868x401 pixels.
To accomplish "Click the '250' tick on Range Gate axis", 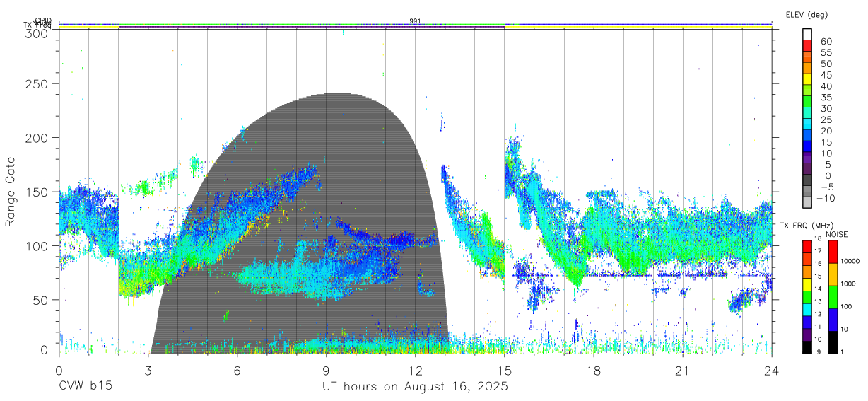I will click(36, 83).
